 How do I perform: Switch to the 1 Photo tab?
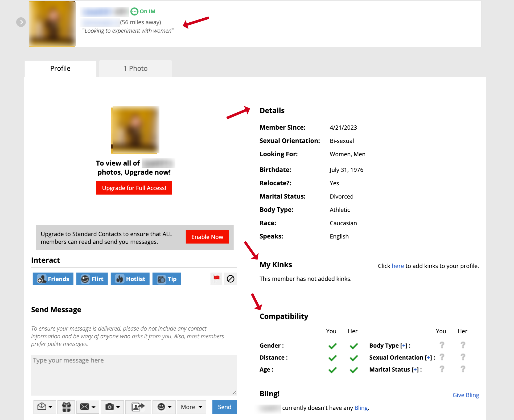(x=135, y=68)
